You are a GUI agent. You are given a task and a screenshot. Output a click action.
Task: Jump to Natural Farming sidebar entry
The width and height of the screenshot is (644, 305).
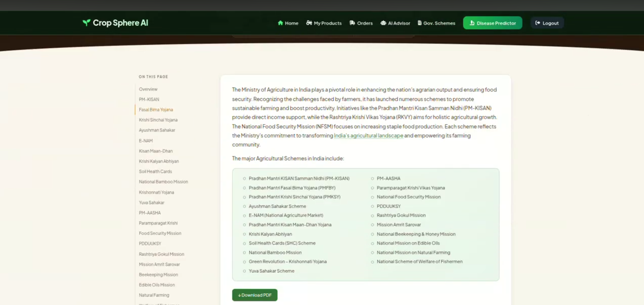[x=154, y=295]
